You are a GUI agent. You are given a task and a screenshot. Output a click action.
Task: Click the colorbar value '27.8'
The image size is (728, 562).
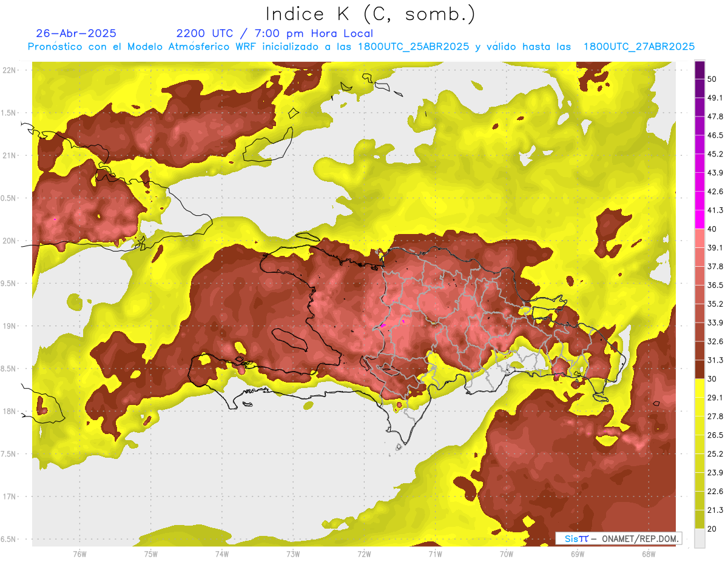[715, 416]
